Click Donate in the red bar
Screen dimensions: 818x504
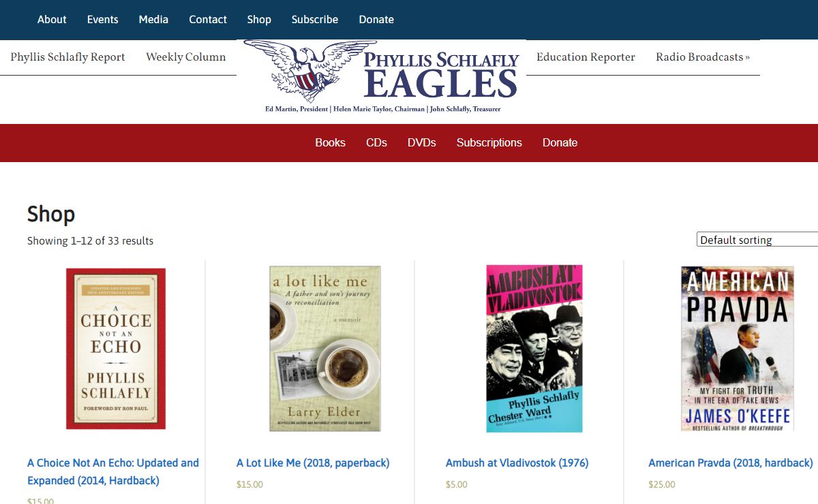pyautogui.click(x=560, y=143)
